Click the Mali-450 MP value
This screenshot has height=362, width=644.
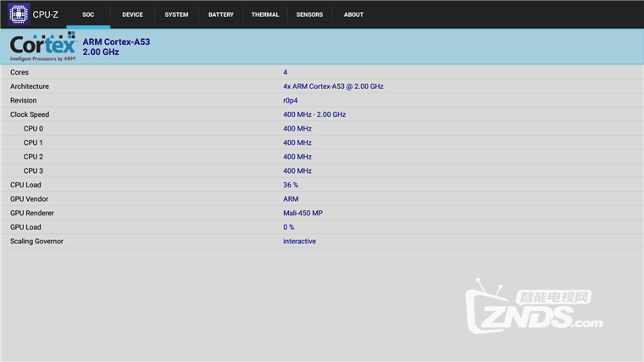(303, 213)
